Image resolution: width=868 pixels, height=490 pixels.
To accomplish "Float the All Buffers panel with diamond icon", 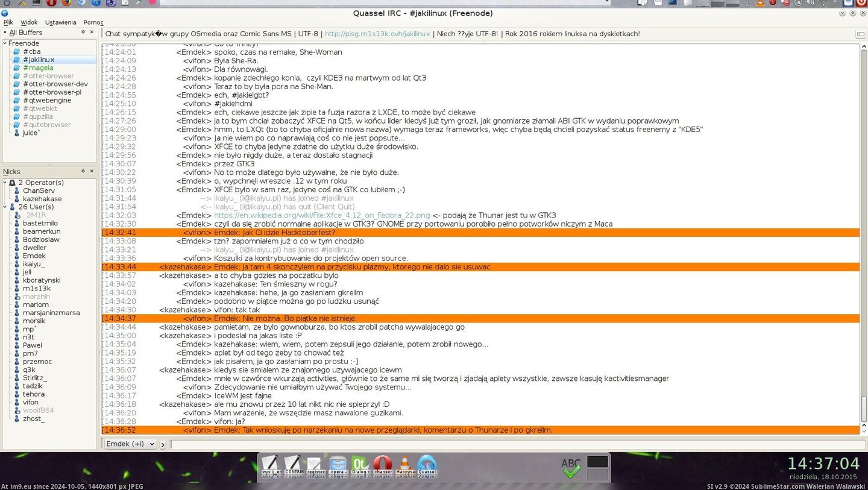I will click(x=83, y=32).
